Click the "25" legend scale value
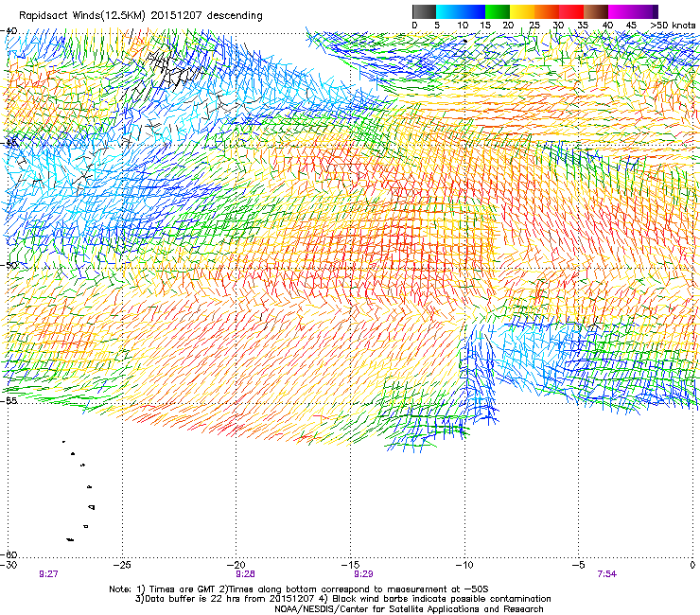 534,26
